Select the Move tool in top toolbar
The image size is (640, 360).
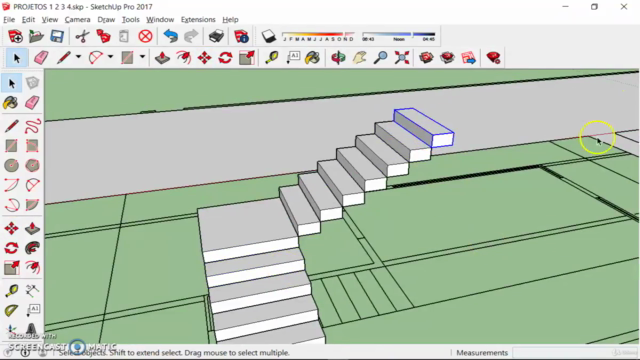point(204,58)
